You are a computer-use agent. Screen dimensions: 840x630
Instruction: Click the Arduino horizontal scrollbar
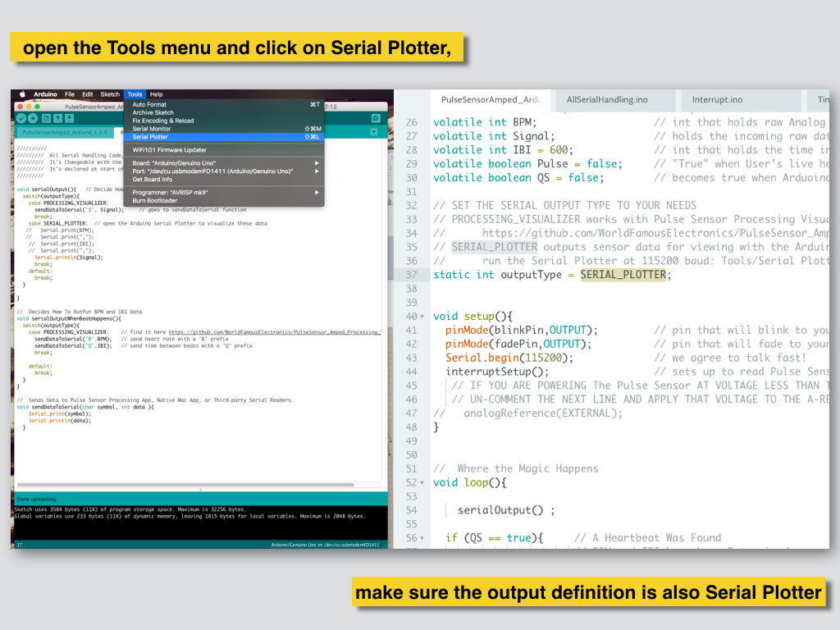(x=185, y=485)
